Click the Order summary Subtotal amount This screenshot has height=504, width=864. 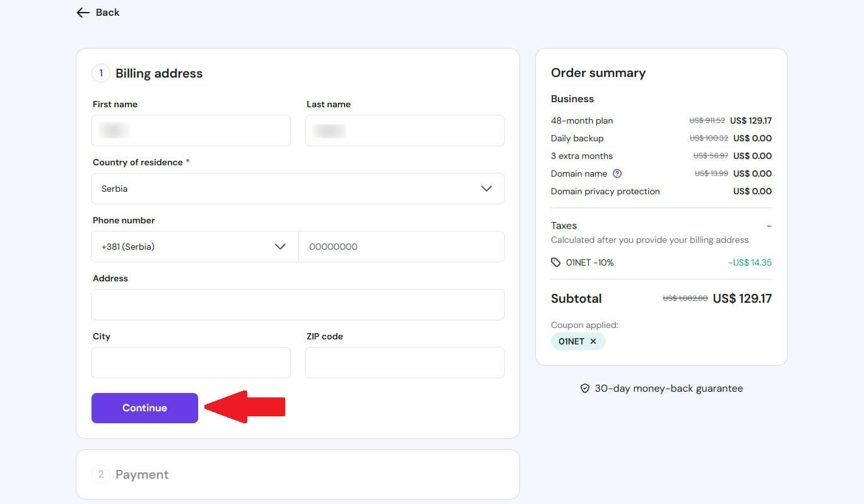pos(742,298)
